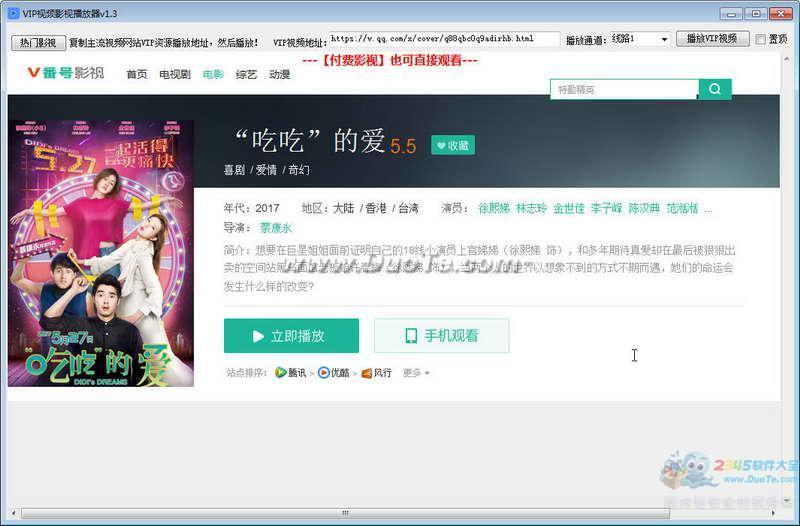
Task: Expand the 更多 sources dropdown
Action: pos(416,373)
